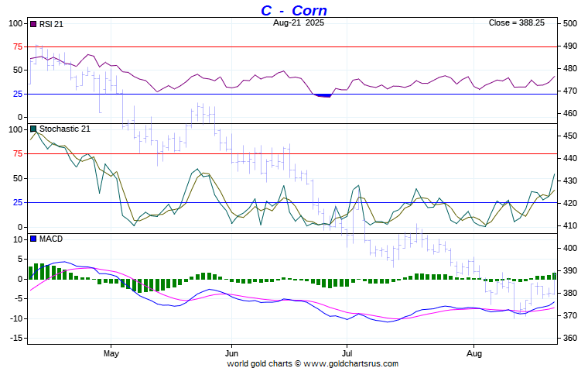The height and width of the screenshot is (368, 588).
Task: Click the goldchartsrus.com copyright text
Action: pyautogui.click(x=313, y=363)
